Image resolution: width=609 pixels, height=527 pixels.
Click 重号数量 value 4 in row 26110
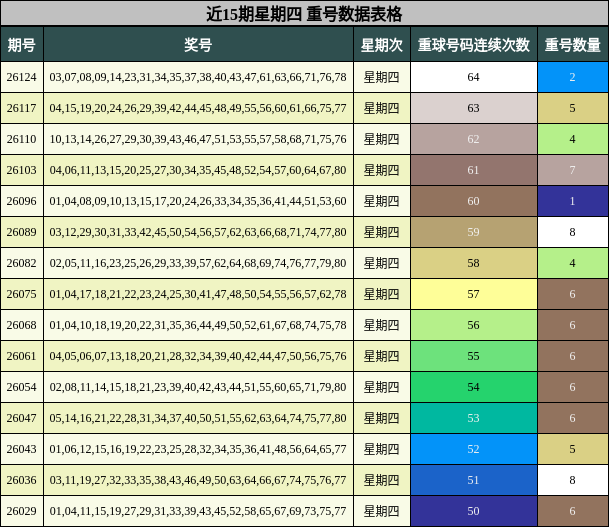573,139
